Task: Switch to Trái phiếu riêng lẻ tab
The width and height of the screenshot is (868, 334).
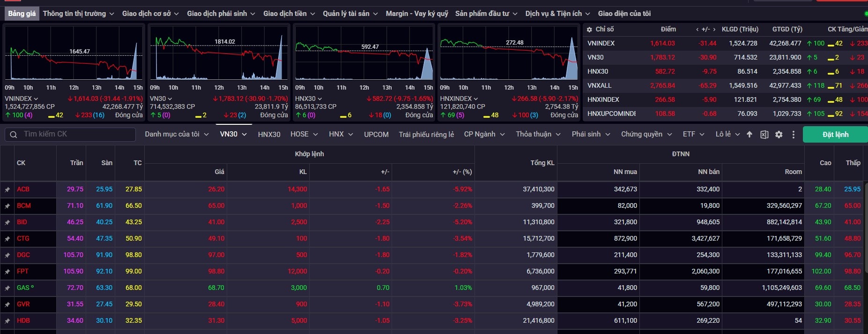Action: coord(426,135)
